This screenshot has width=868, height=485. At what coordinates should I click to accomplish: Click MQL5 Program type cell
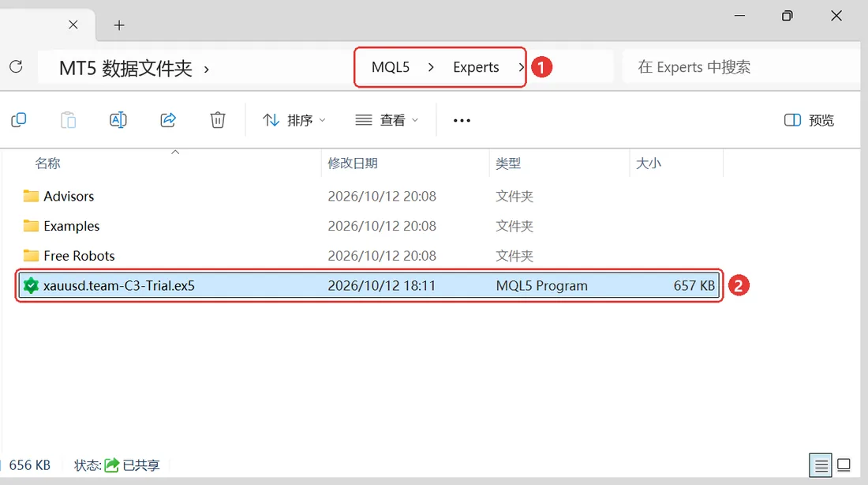(542, 285)
